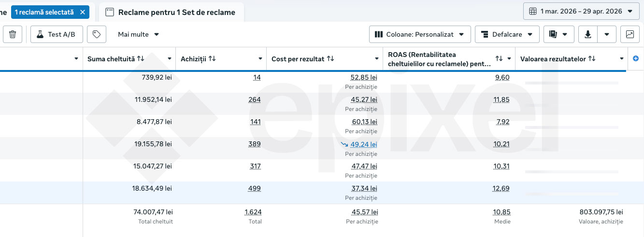The width and height of the screenshot is (644, 237).
Task: Expand the Mai multe menu
Action: click(x=138, y=34)
